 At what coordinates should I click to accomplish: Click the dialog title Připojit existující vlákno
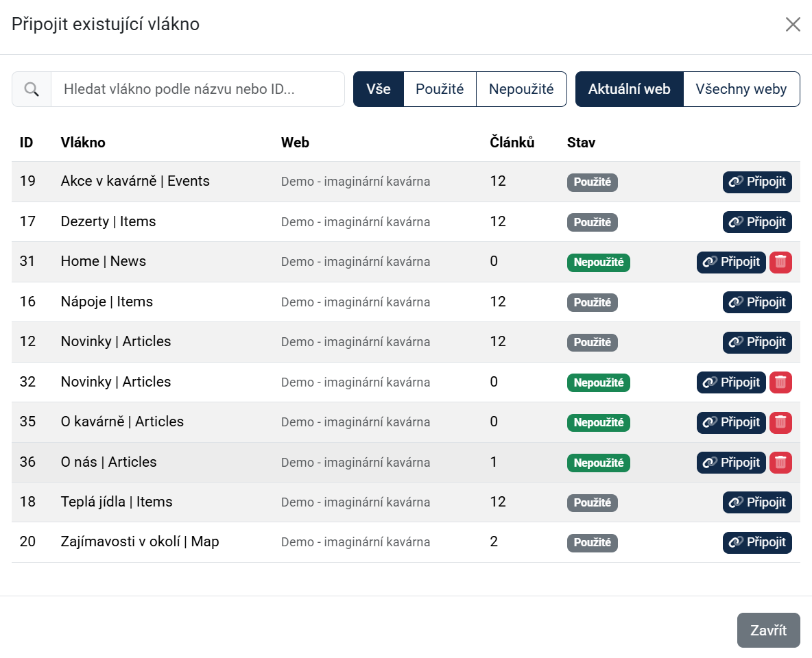(106, 24)
